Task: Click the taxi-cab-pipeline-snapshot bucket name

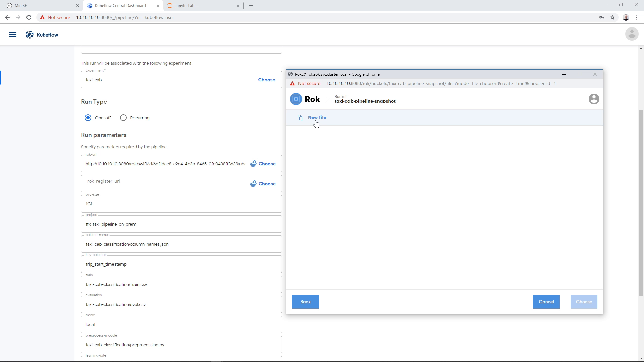Action: 365,101
